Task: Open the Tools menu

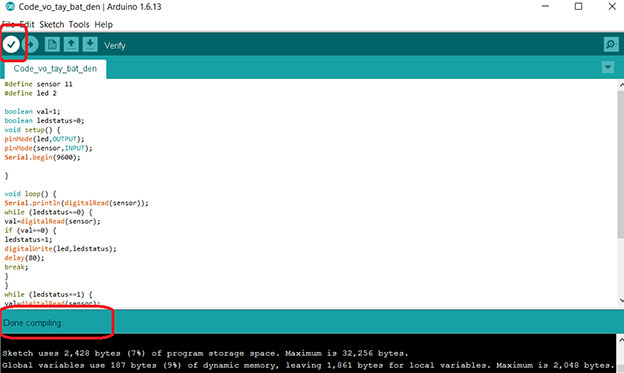Action: [79, 25]
